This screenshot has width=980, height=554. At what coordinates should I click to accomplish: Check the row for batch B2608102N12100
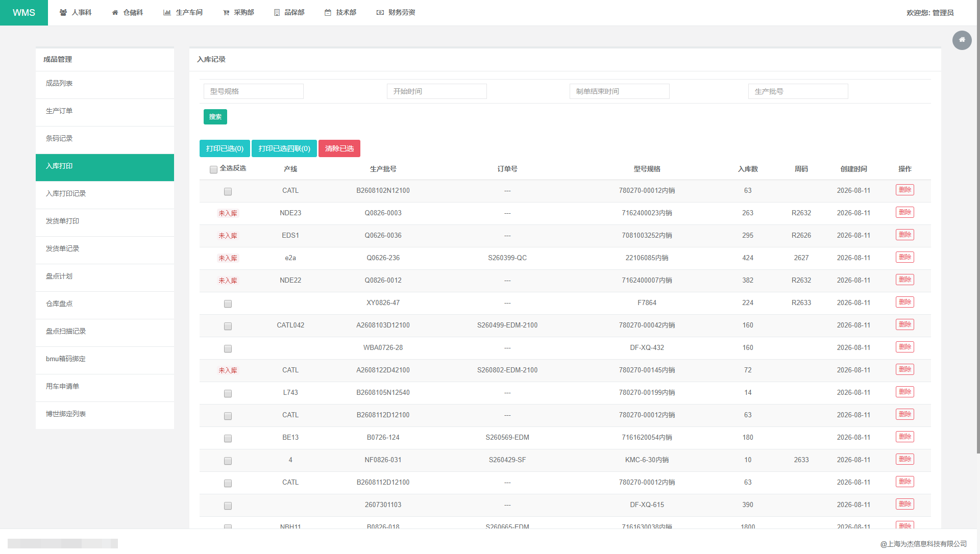click(228, 191)
